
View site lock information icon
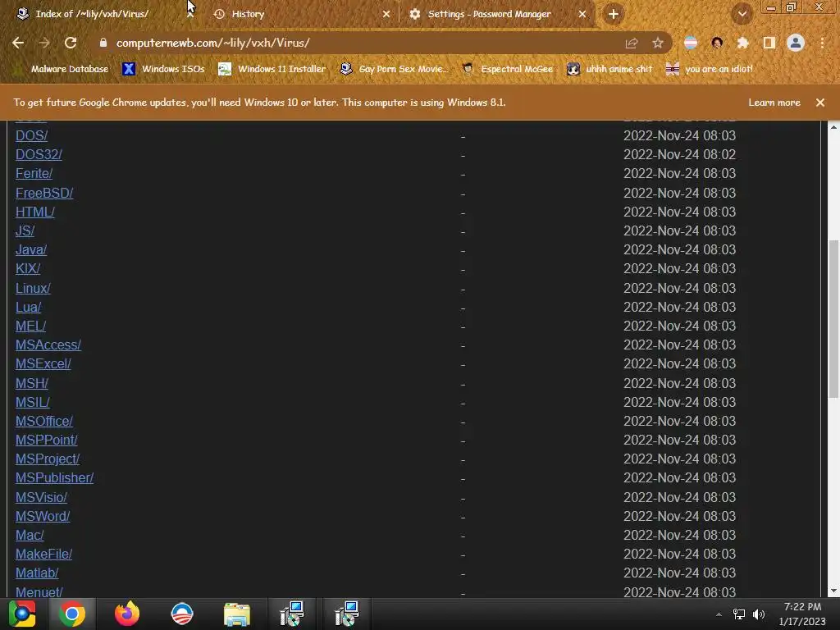point(103,43)
